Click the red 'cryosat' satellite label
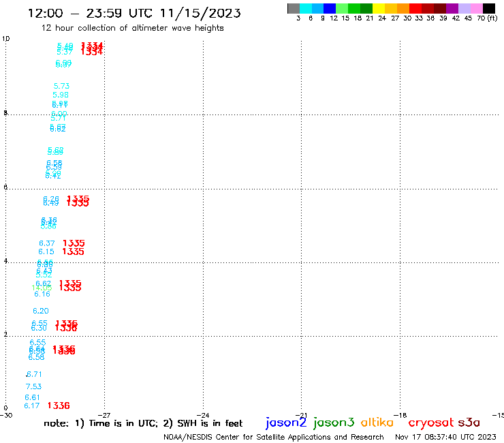The width and height of the screenshot is (504, 443). 430,423
